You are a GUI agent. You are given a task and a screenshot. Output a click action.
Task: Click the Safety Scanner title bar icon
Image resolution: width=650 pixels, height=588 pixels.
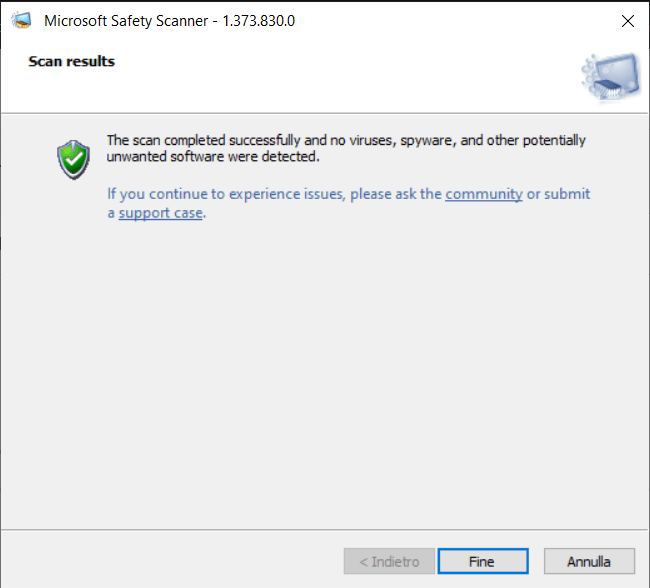coord(21,20)
